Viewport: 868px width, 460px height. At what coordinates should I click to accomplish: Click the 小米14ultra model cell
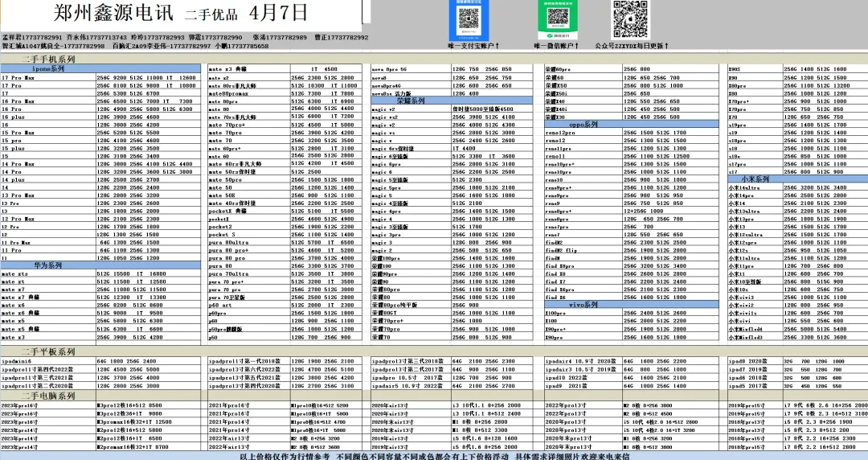pos(755,187)
